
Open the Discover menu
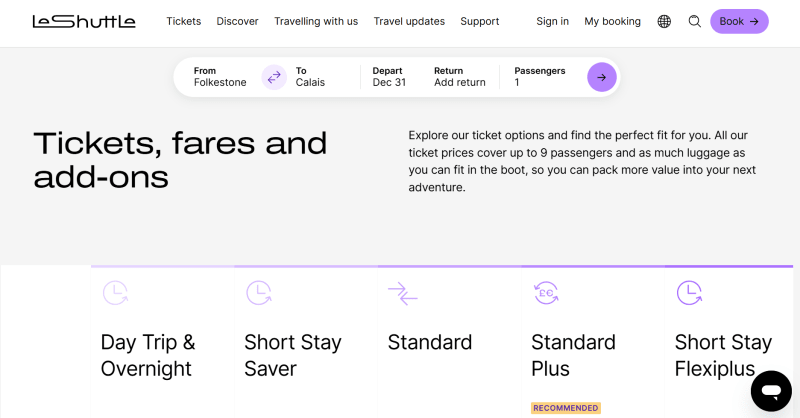click(x=237, y=21)
